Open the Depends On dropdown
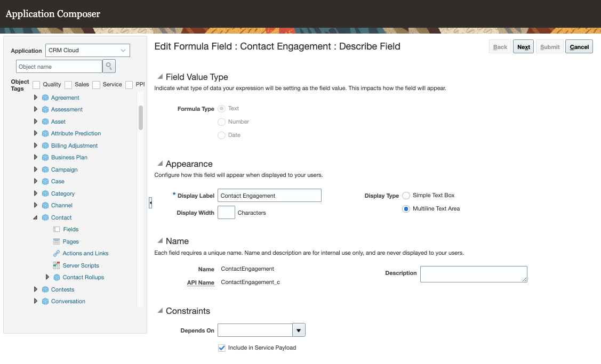601x364 pixels. click(299, 330)
